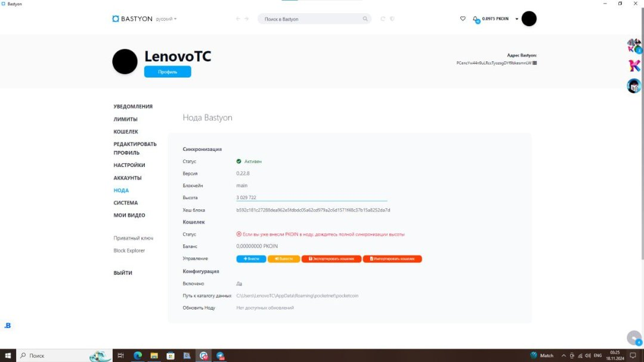Screen dimensions: 644x362
Task: Open the Windows Start menu
Action: [8, 355]
